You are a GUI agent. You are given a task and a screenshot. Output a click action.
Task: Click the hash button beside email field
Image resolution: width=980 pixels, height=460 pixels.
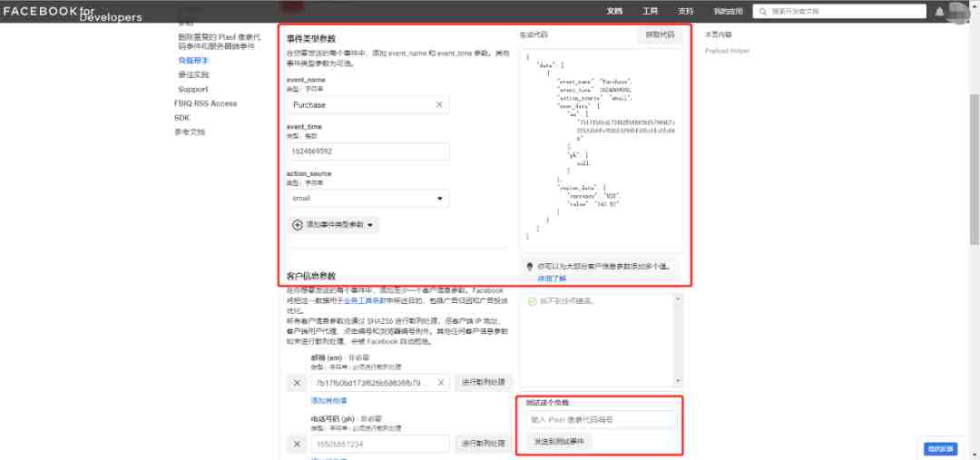pos(484,383)
